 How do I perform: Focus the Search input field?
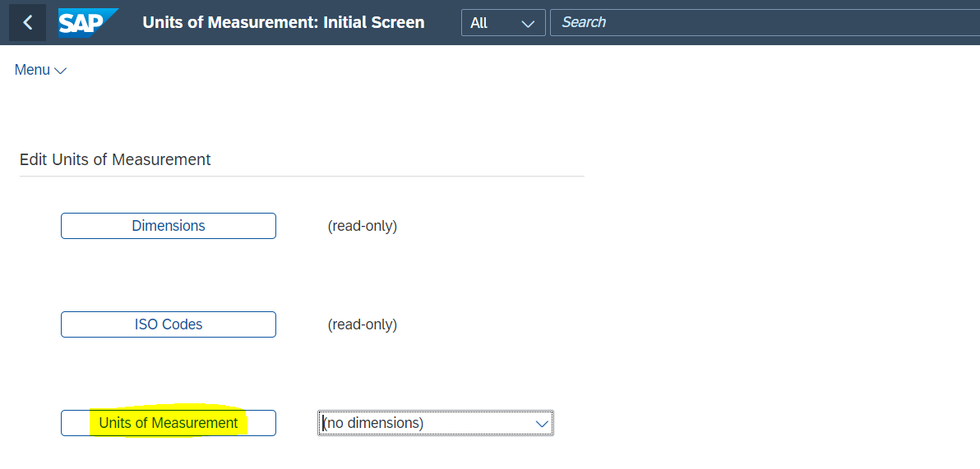(765, 23)
